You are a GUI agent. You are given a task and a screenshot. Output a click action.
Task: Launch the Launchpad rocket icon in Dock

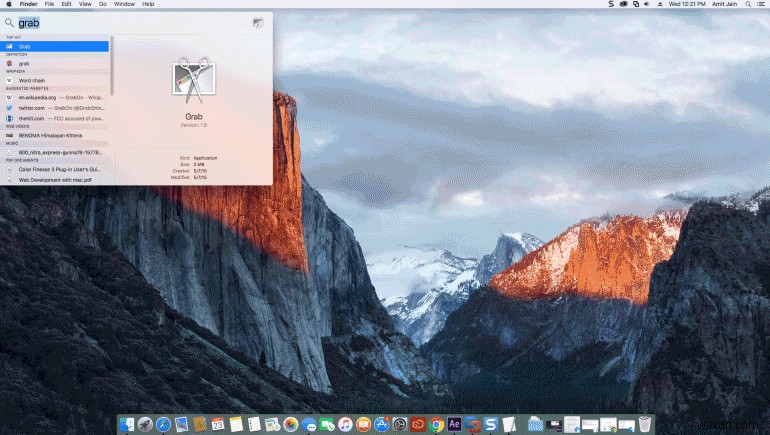click(x=145, y=424)
